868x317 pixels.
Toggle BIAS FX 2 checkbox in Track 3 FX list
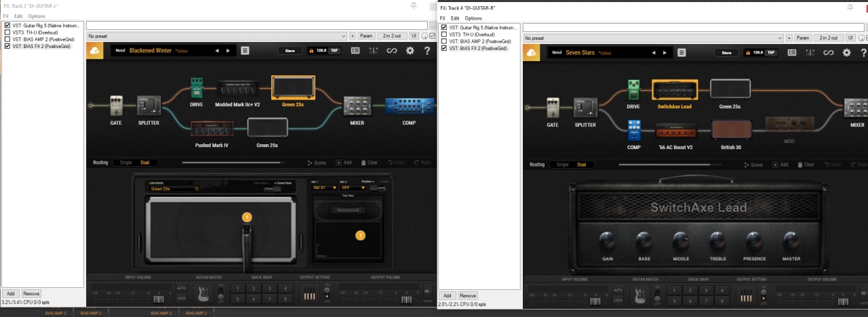pos(7,47)
